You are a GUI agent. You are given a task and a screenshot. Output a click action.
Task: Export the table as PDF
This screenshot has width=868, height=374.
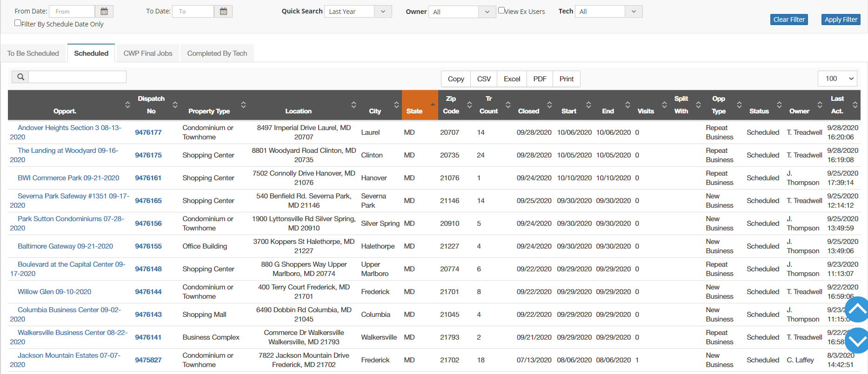[540, 79]
